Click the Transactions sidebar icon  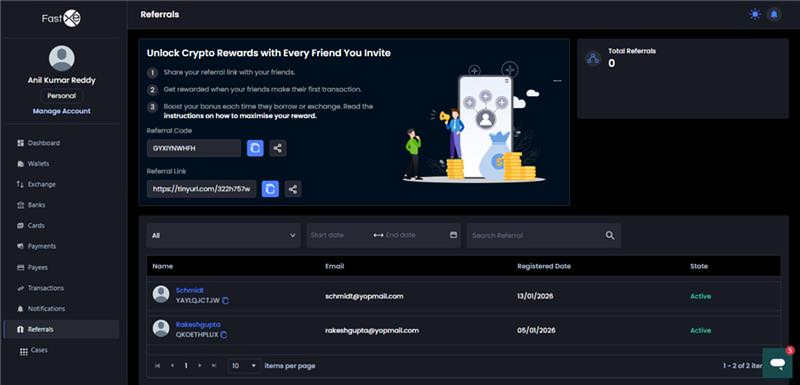pyautogui.click(x=20, y=288)
